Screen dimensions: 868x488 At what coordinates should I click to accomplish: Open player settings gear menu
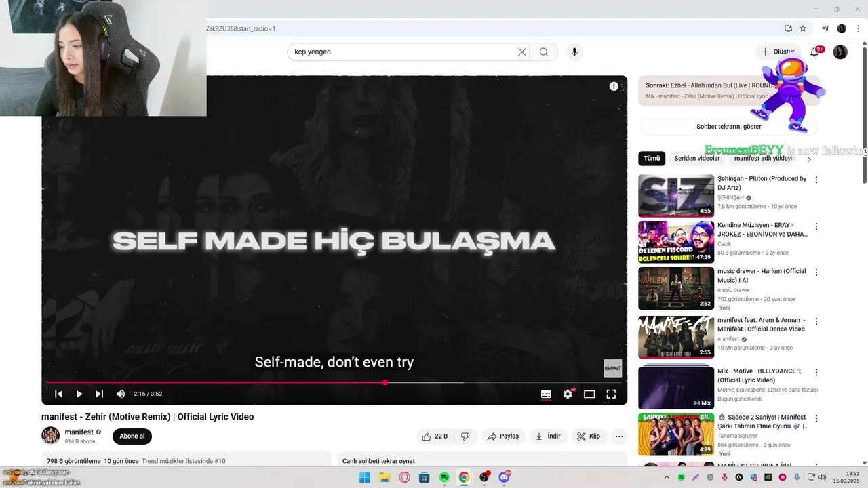[568, 394]
